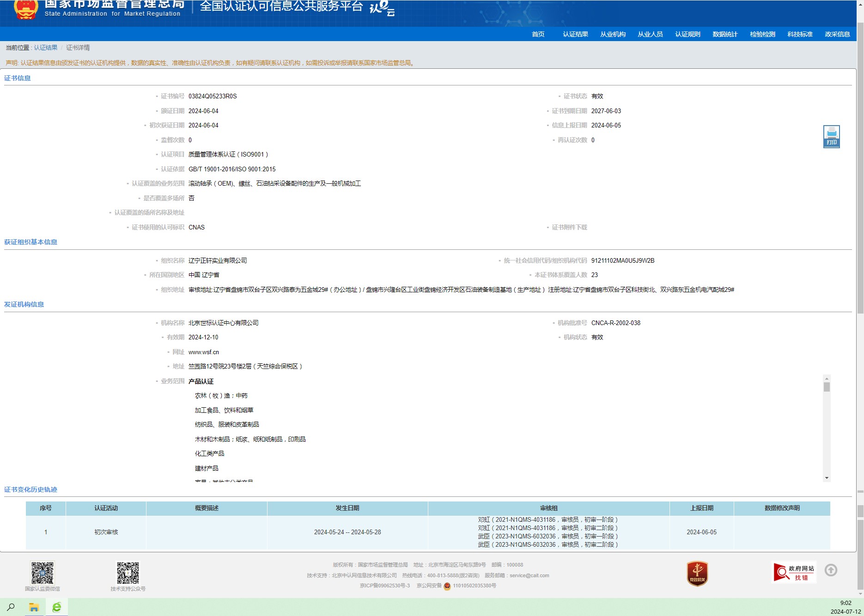
Task: Click the 建材产品 list entry
Action: (x=207, y=468)
